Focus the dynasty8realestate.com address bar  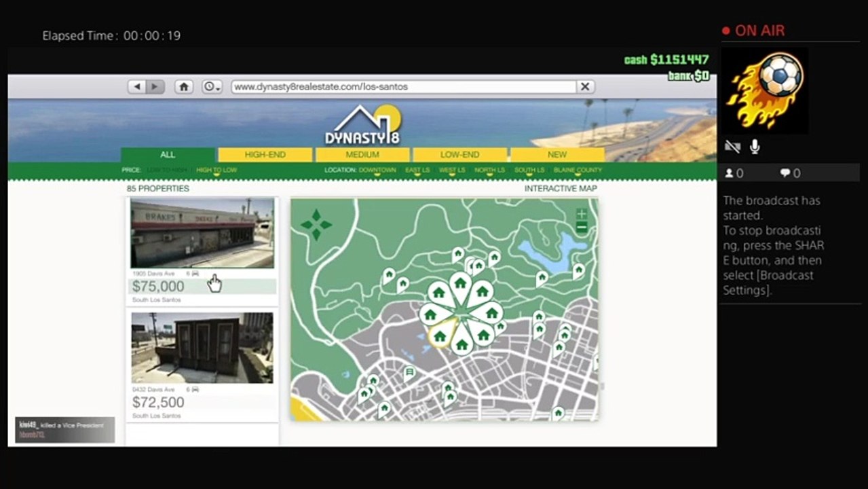404,87
